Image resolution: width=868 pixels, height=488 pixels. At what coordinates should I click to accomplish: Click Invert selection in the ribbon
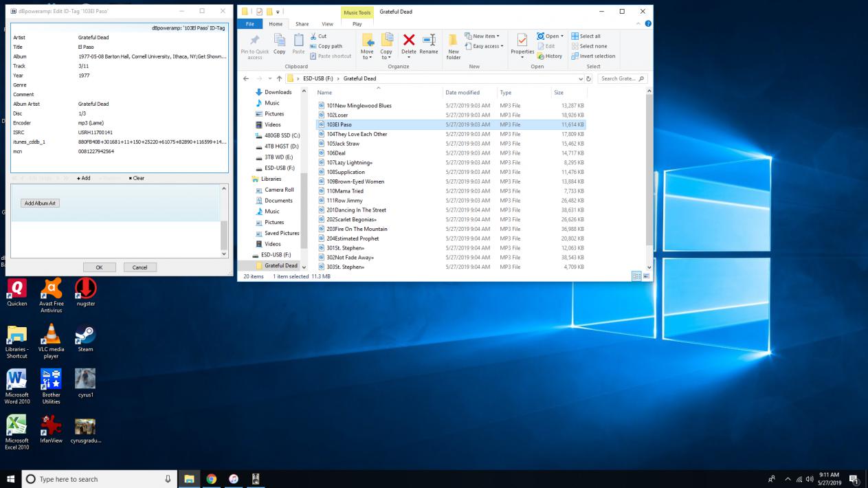click(x=592, y=56)
